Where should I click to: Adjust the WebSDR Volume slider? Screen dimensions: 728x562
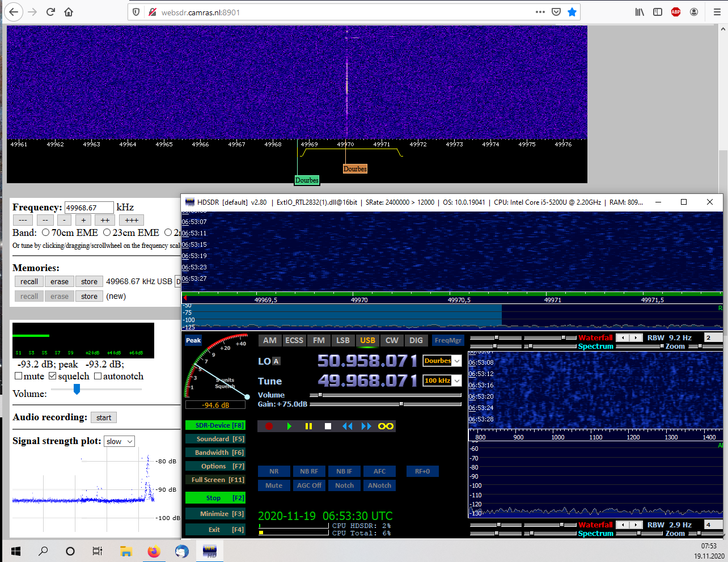77,389
